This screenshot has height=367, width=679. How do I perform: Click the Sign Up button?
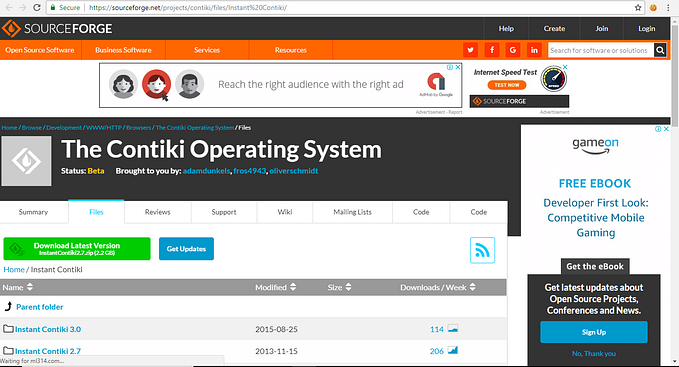coord(594,332)
